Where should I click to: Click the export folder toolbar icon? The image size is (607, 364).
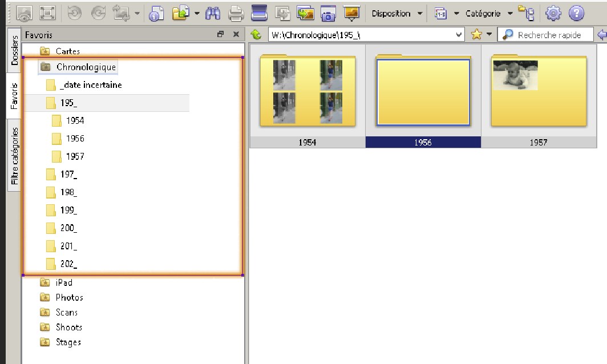tap(181, 13)
